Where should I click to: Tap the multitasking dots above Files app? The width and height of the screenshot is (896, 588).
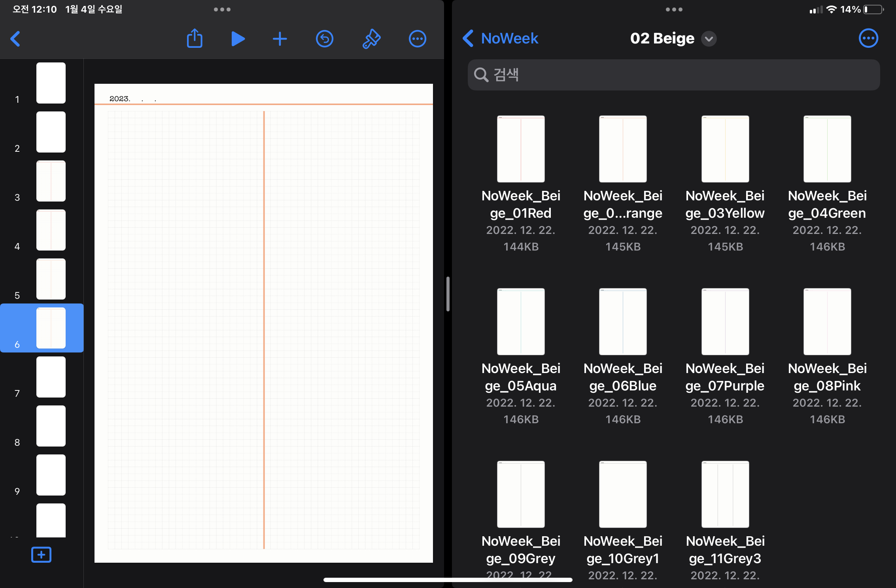point(674,9)
